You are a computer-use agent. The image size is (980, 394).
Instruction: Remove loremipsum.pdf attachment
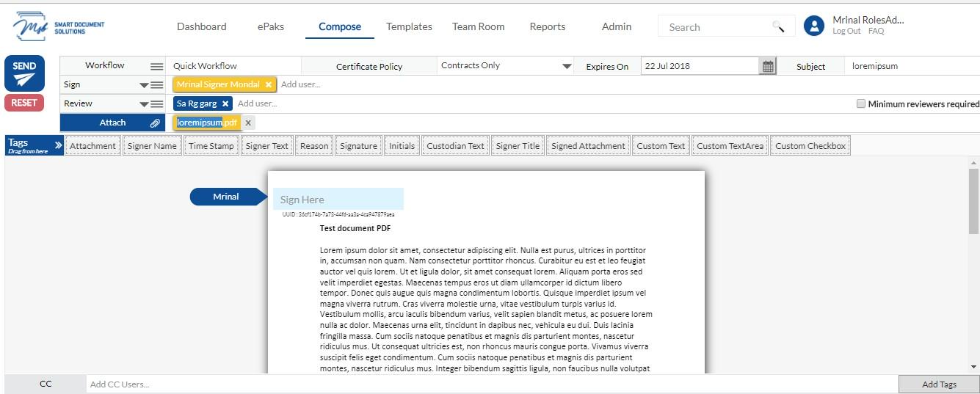click(x=248, y=123)
